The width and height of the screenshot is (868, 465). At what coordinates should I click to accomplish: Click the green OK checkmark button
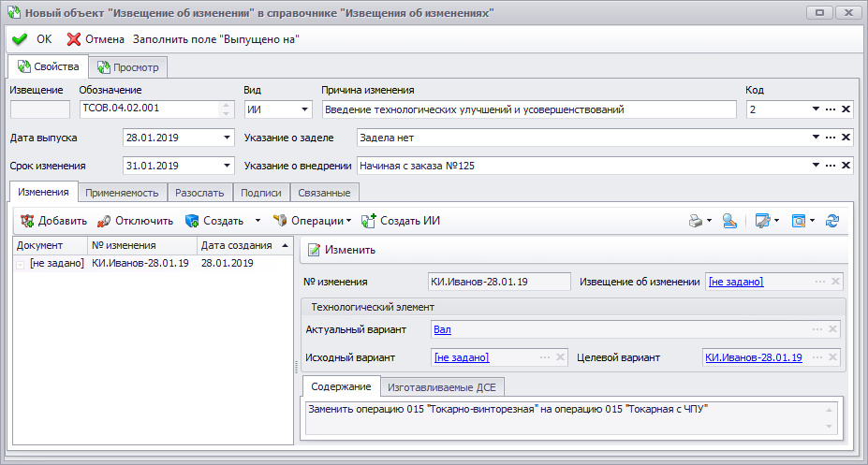tap(20, 39)
